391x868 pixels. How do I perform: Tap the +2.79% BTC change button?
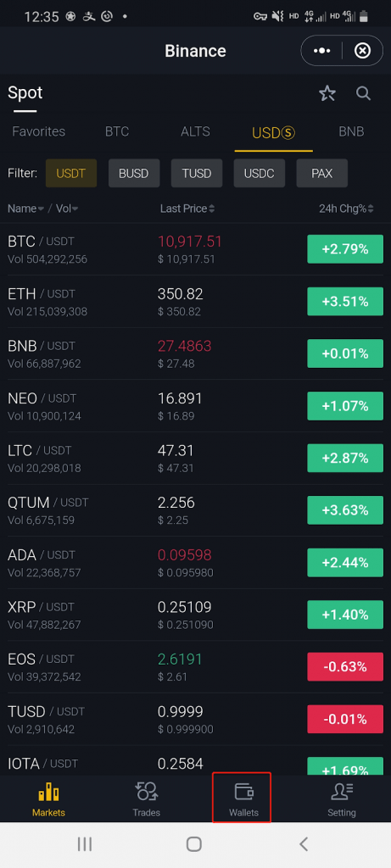tap(345, 249)
